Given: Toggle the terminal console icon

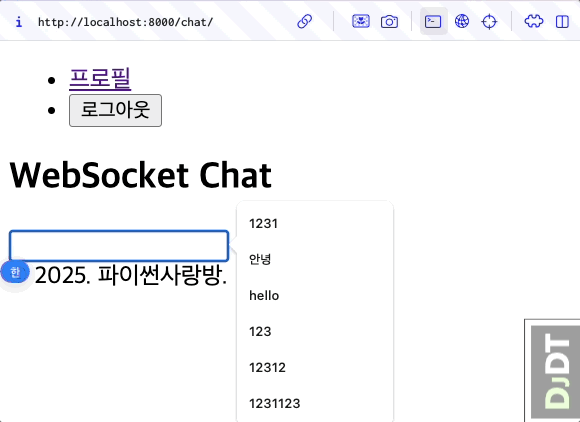Looking at the screenshot, I should [433, 22].
